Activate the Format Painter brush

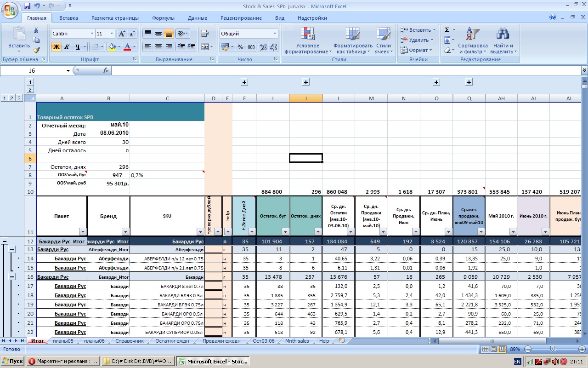pos(36,50)
